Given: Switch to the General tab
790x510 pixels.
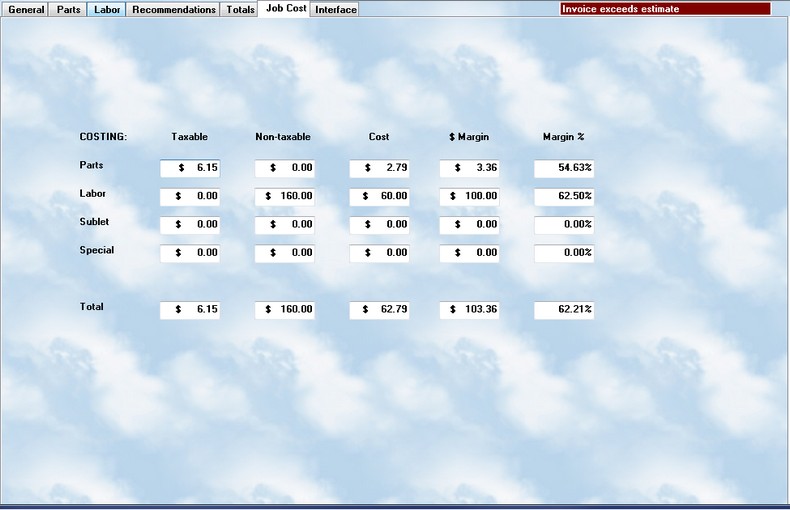Looking at the screenshot, I should (27, 10).
